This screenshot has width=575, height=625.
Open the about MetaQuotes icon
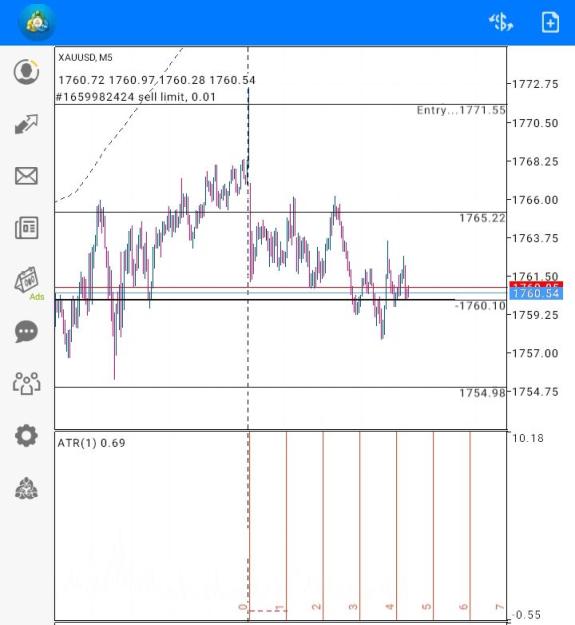[x=26, y=488]
